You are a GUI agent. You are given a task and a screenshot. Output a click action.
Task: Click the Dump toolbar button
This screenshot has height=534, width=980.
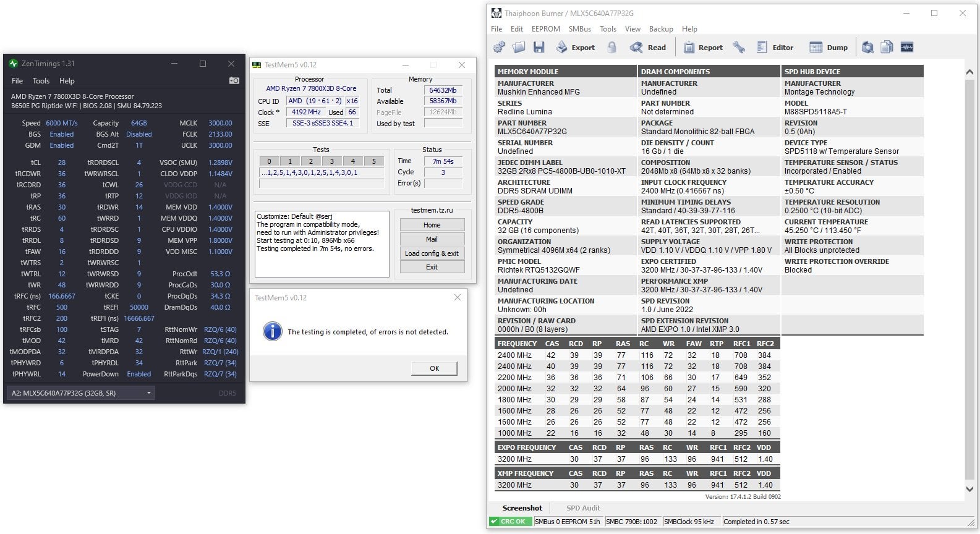click(829, 48)
